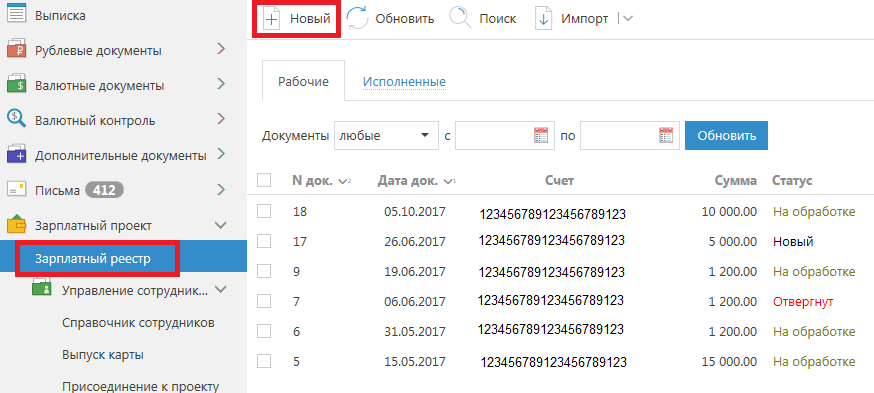The width and height of the screenshot is (874, 393).
Task: Open the Импорт dropdown arrow
Action: [x=628, y=19]
